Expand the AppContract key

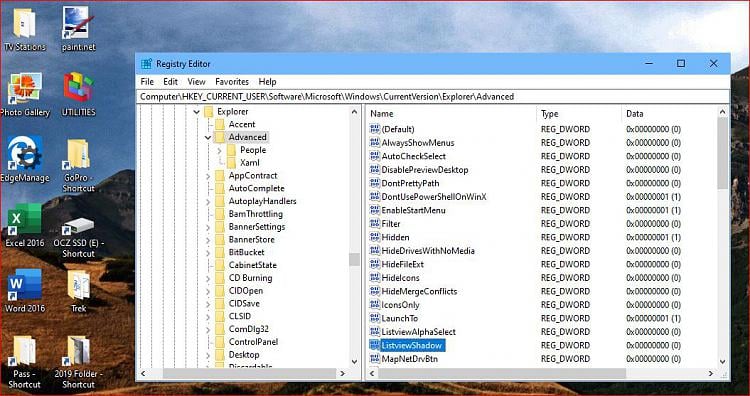[x=208, y=176]
